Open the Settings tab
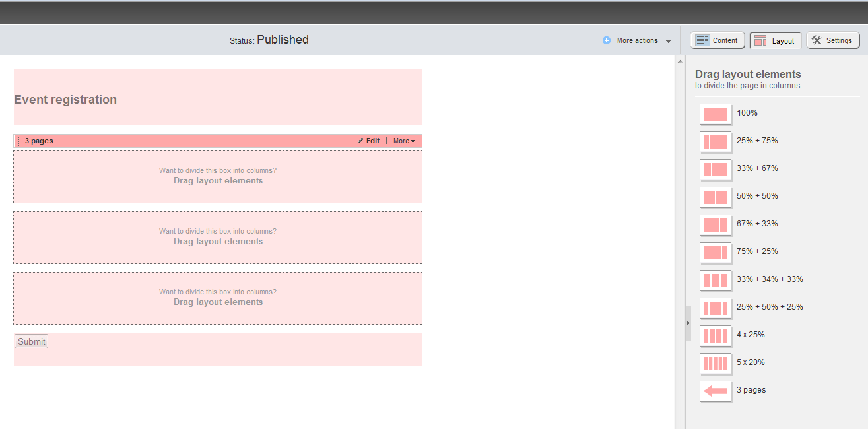Image resolution: width=868 pixels, height=429 pixels. pyautogui.click(x=832, y=41)
